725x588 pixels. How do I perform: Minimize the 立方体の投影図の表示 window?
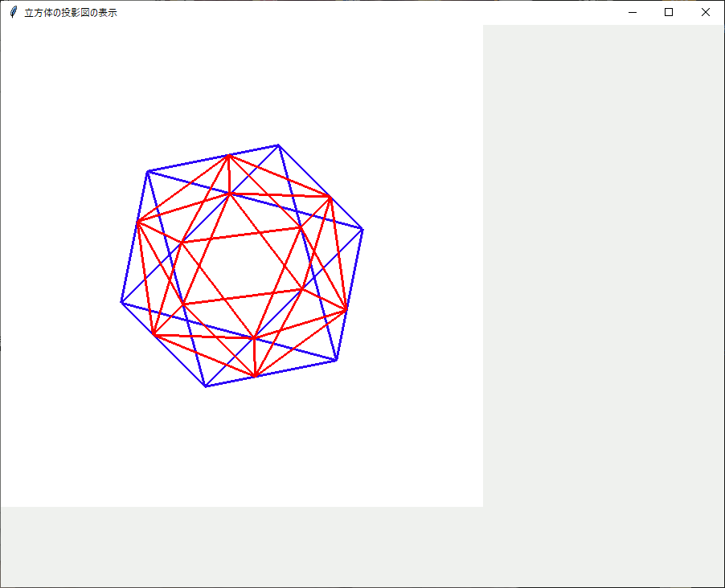(633, 13)
